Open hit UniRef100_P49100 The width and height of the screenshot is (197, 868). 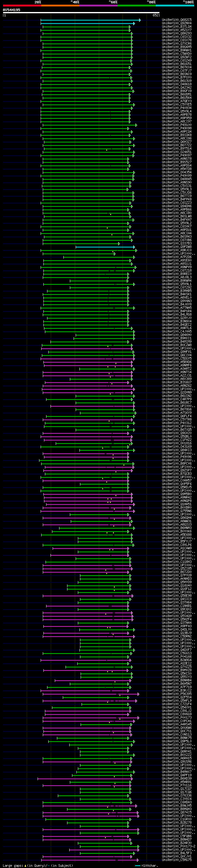177,125
